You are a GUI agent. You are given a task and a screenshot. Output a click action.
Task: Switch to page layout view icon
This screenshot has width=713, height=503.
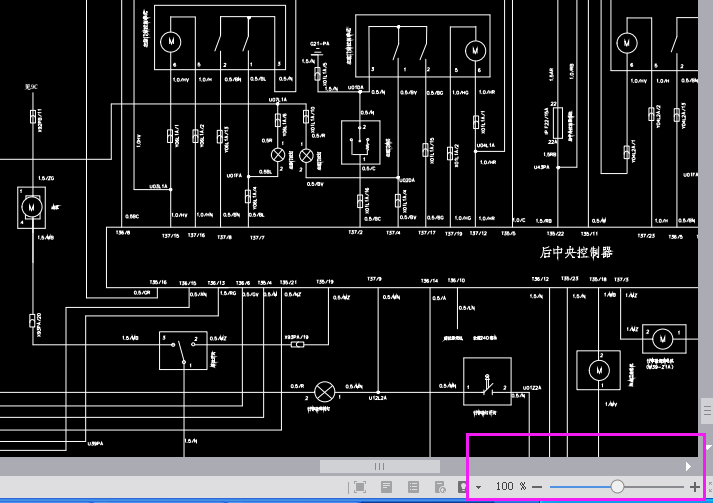click(x=387, y=487)
